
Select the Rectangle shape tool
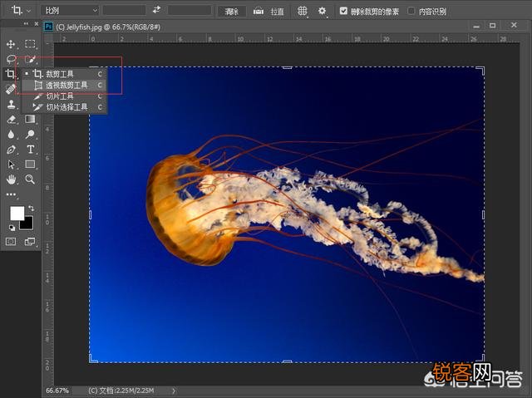point(30,165)
